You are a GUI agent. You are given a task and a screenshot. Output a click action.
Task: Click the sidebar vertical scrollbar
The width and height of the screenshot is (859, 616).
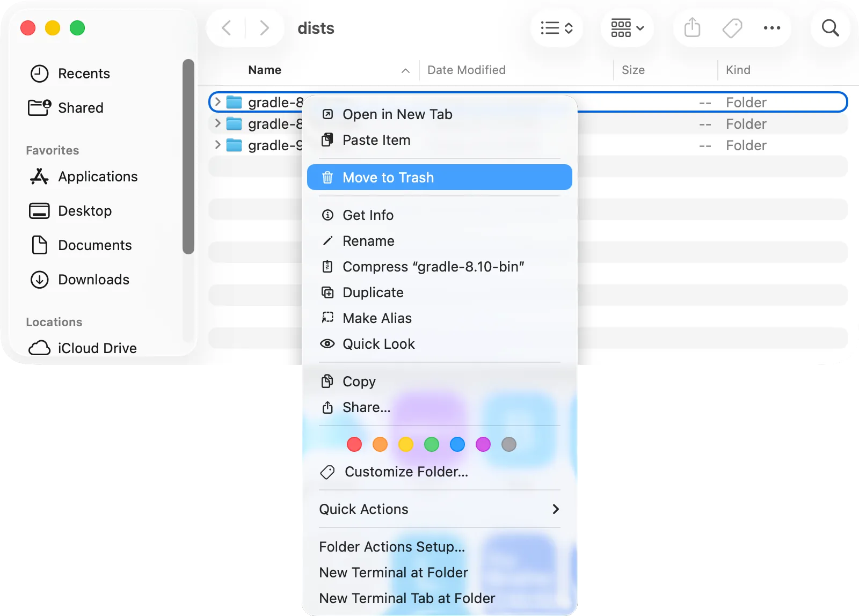(188, 156)
